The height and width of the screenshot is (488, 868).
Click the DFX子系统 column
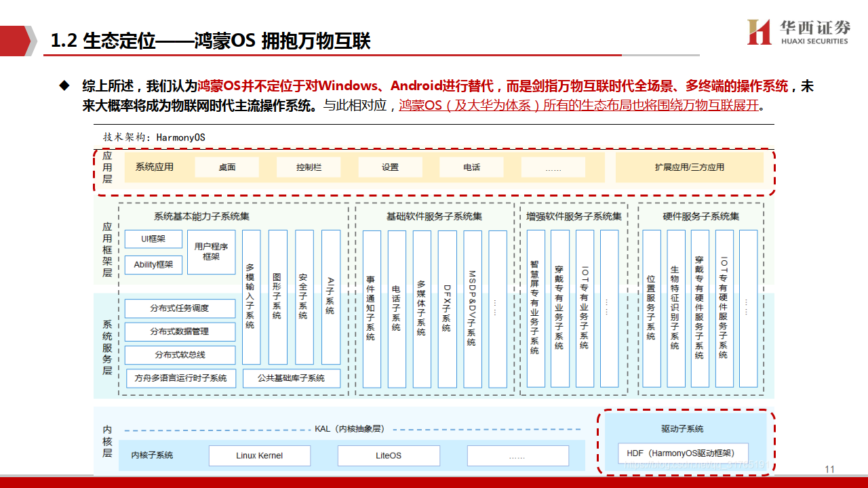(x=447, y=309)
